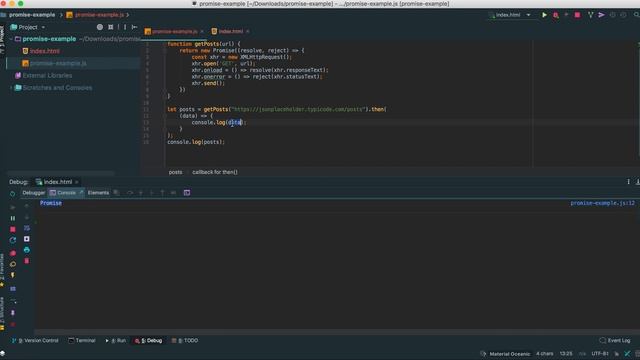Close the index.html debug session tab
The image size is (640, 360).
(x=77, y=182)
